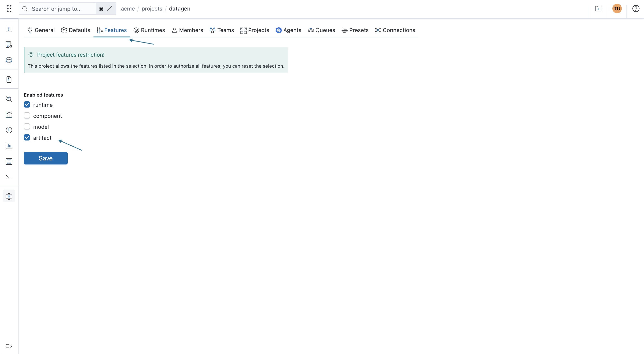Screen dimensions: 644x354
Task: Click the command shortcut key badge
Action: pos(101,9)
